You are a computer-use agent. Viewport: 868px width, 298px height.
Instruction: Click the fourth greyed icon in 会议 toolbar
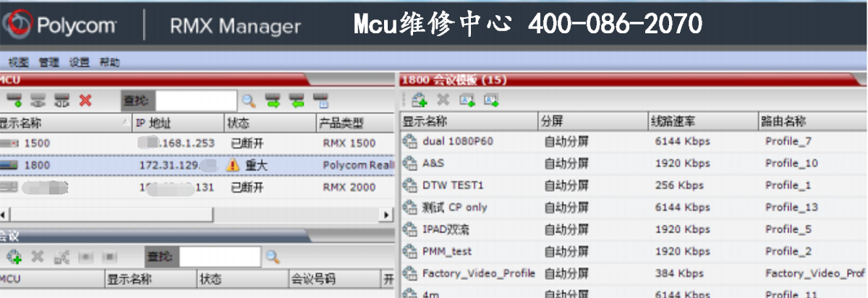(85, 257)
